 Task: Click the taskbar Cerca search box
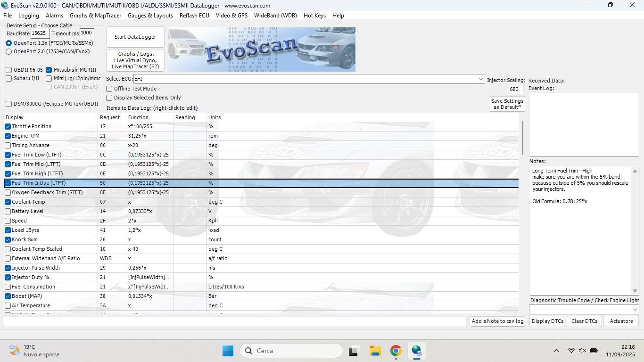[291, 351]
